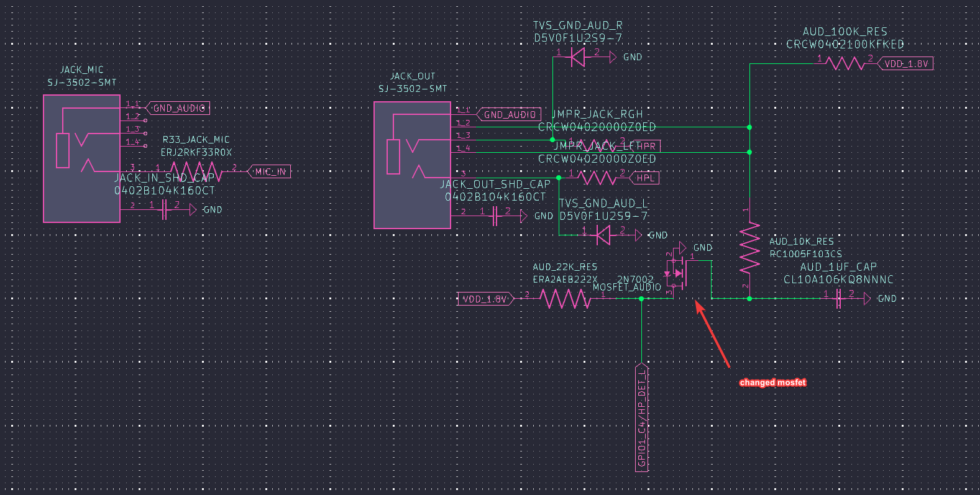Image resolution: width=980 pixels, height=495 pixels.
Task: Pick the TVS_GND_AUD_L diode symbol
Action: point(603,235)
